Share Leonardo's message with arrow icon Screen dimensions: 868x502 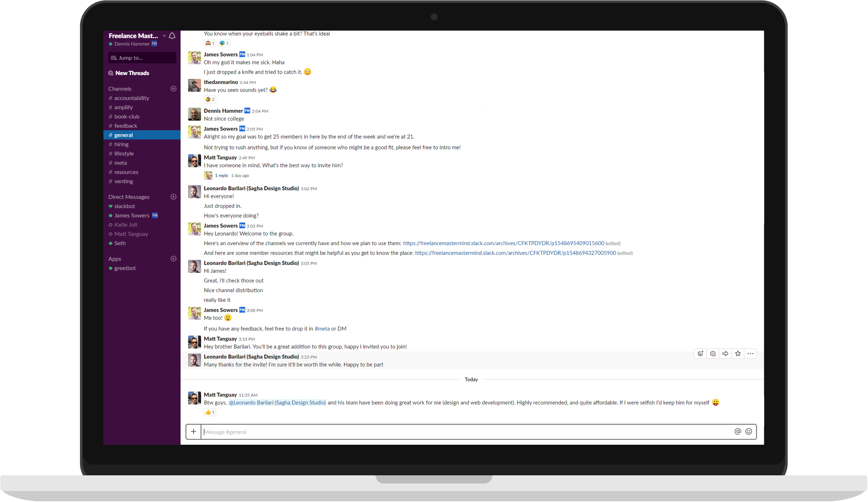point(725,354)
